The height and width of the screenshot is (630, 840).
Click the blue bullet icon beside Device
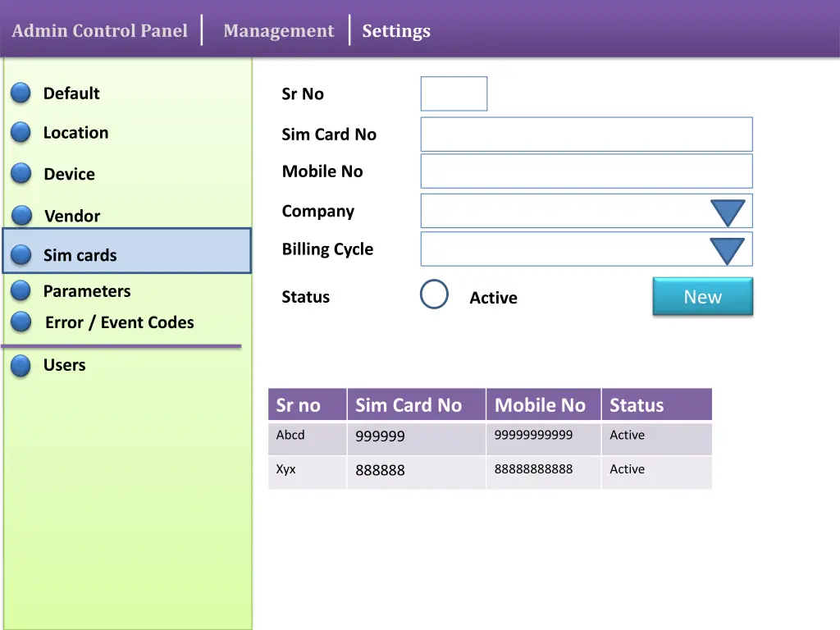[x=21, y=174]
